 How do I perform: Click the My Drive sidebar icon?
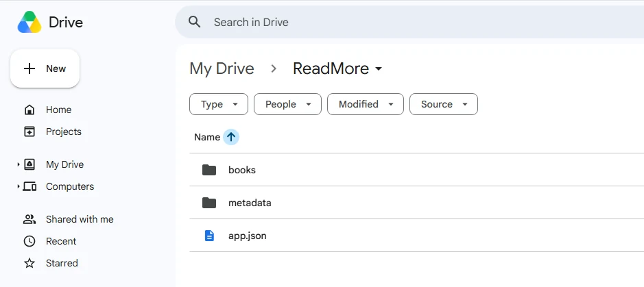(x=29, y=164)
